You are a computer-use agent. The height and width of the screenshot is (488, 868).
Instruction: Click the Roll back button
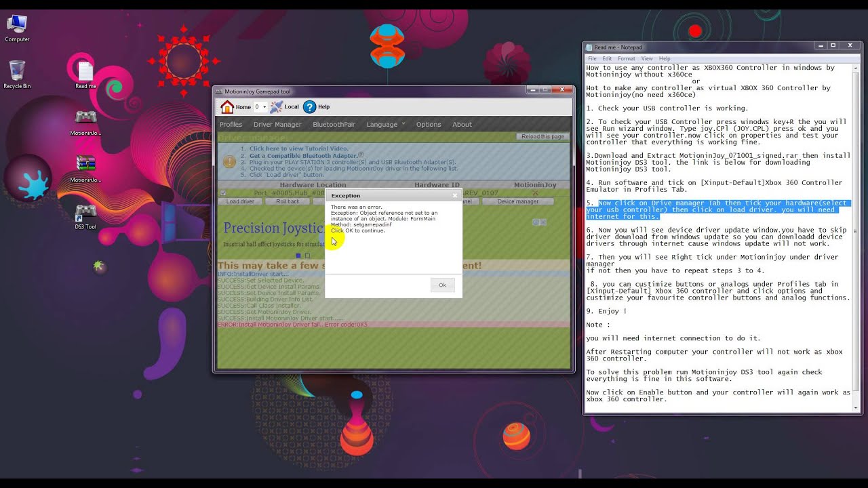click(x=288, y=201)
